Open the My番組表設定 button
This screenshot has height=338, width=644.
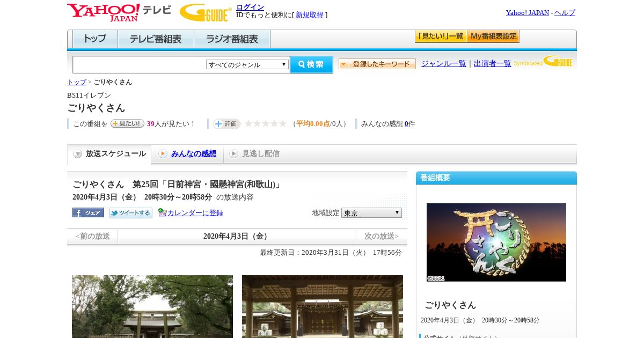pos(493,36)
